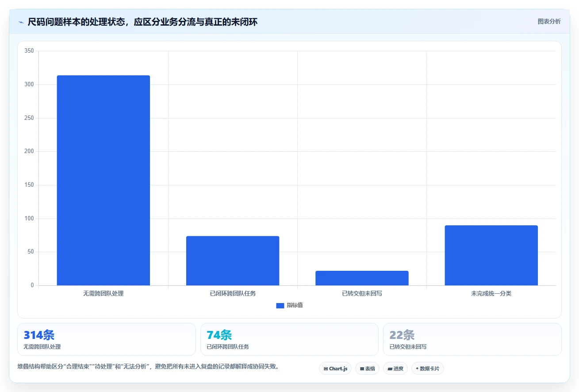Screen dimensions: 579x392
Task: Toggle the 指标值 legend item
Action: pyautogui.click(x=289, y=305)
